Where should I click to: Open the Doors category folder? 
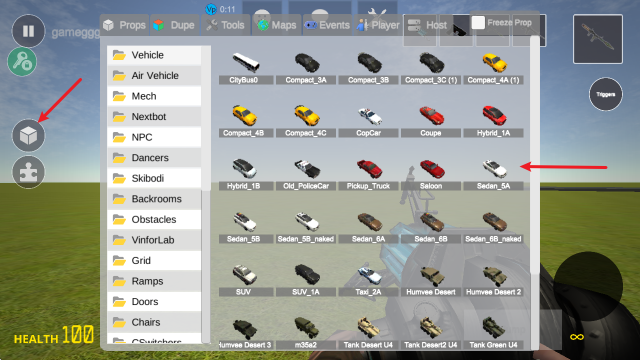154,302
